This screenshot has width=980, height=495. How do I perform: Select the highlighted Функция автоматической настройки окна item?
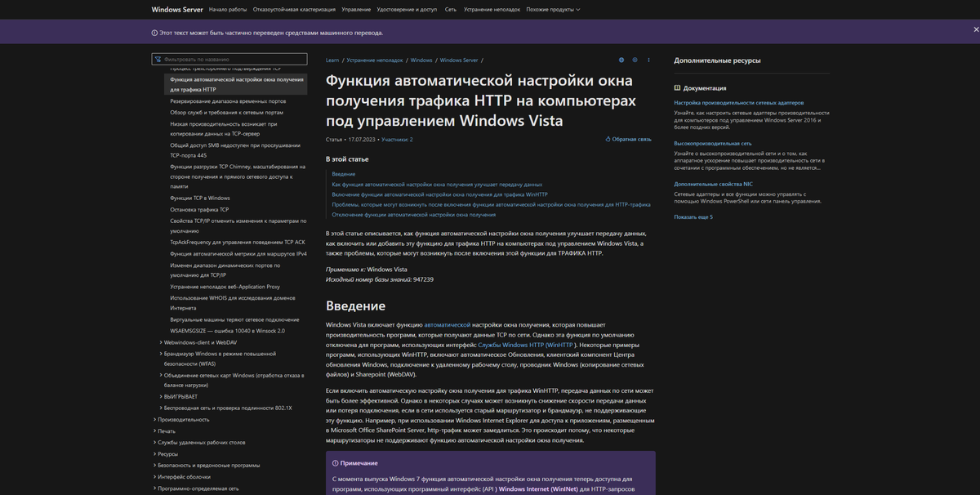click(x=237, y=84)
